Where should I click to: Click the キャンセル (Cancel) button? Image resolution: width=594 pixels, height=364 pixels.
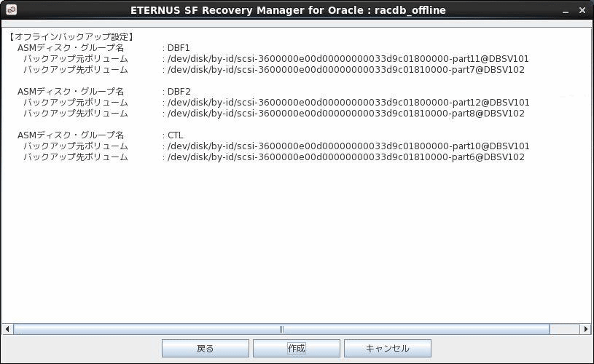tap(388, 348)
